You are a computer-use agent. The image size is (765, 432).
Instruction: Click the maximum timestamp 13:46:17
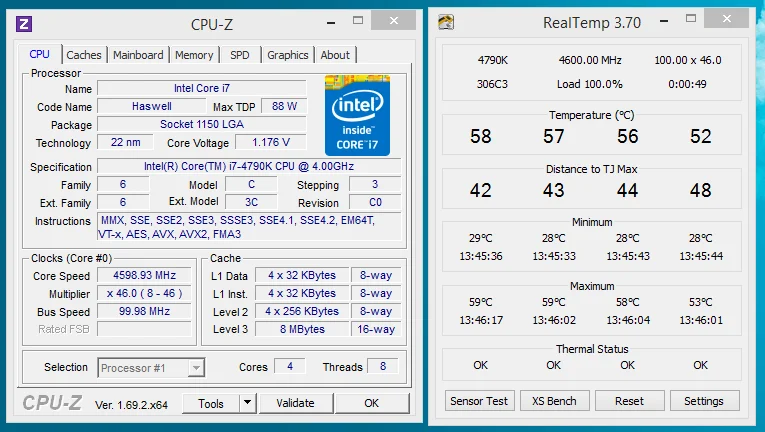481,320
